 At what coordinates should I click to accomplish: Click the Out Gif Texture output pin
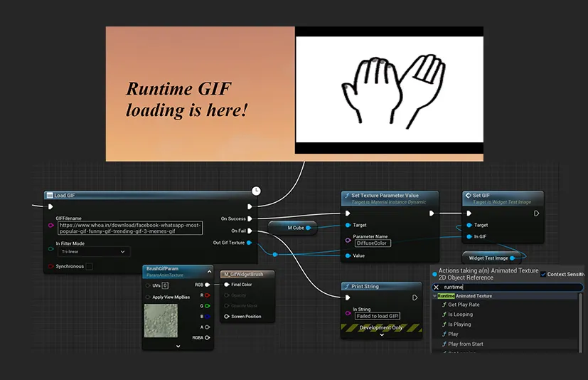(x=249, y=243)
